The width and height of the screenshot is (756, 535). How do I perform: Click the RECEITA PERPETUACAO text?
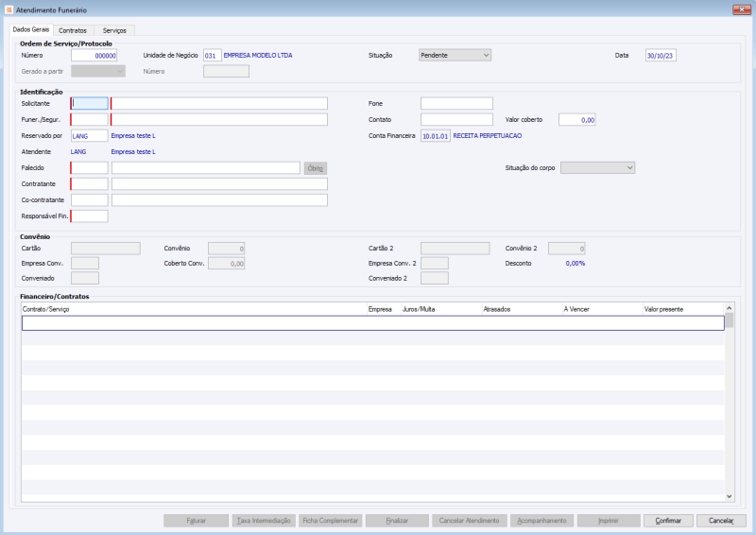(488, 136)
